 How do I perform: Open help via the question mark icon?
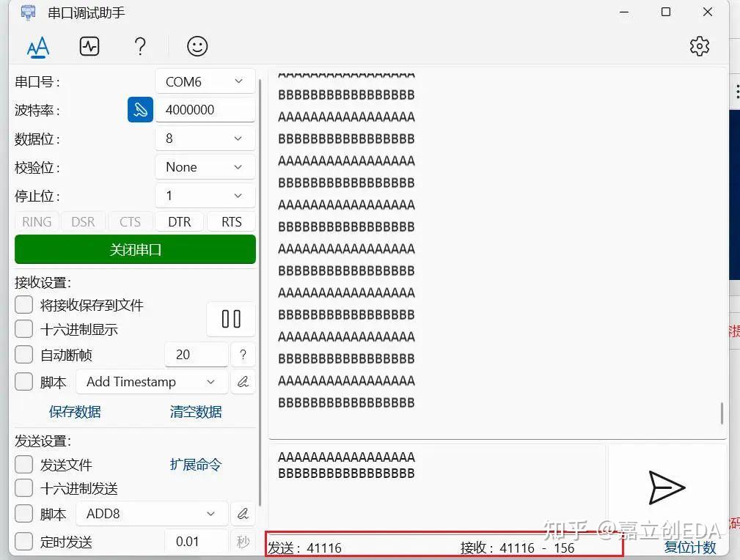click(x=139, y=46)
